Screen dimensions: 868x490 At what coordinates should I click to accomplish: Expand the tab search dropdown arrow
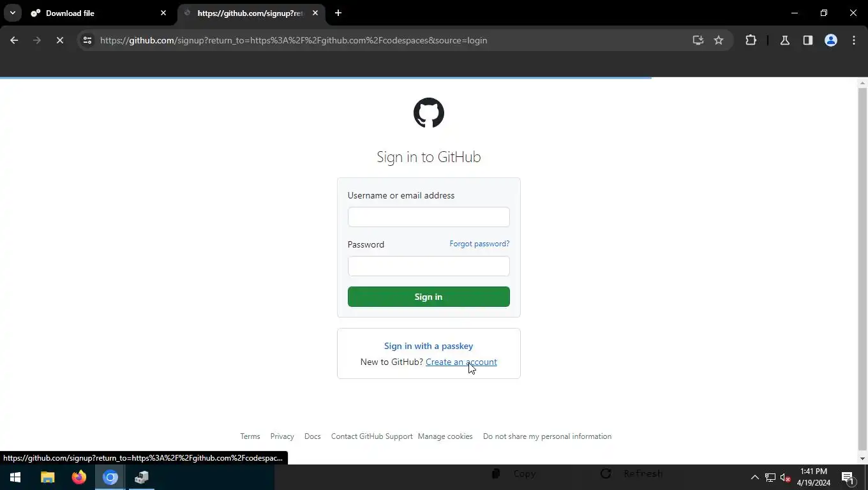(12, 13)
